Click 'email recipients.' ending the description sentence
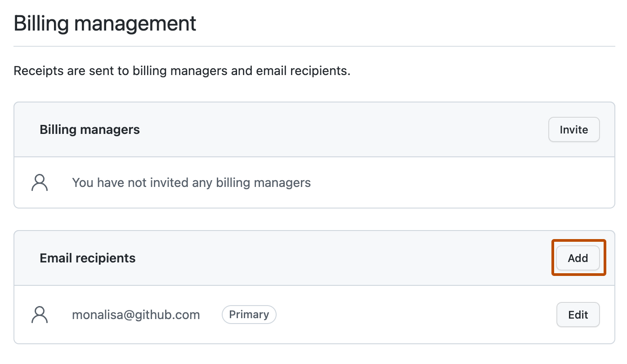 coord(303,71)
